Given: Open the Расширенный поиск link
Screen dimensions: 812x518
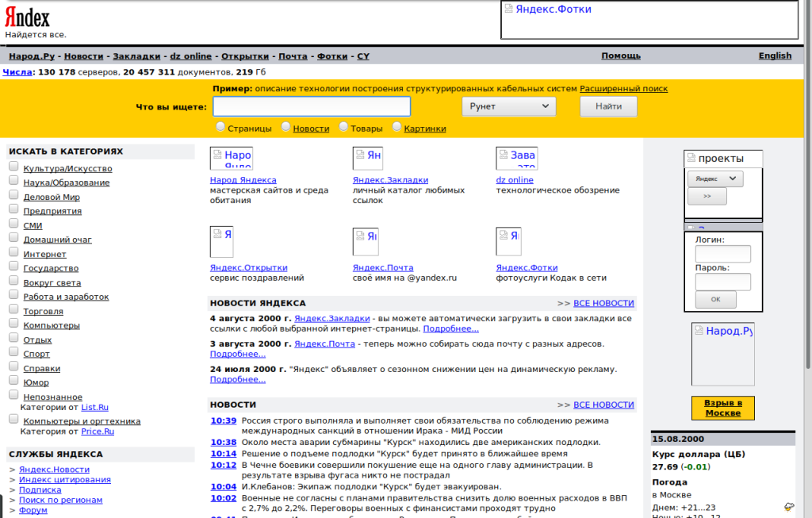Looking at the screenshot, I should coord(623,89).
